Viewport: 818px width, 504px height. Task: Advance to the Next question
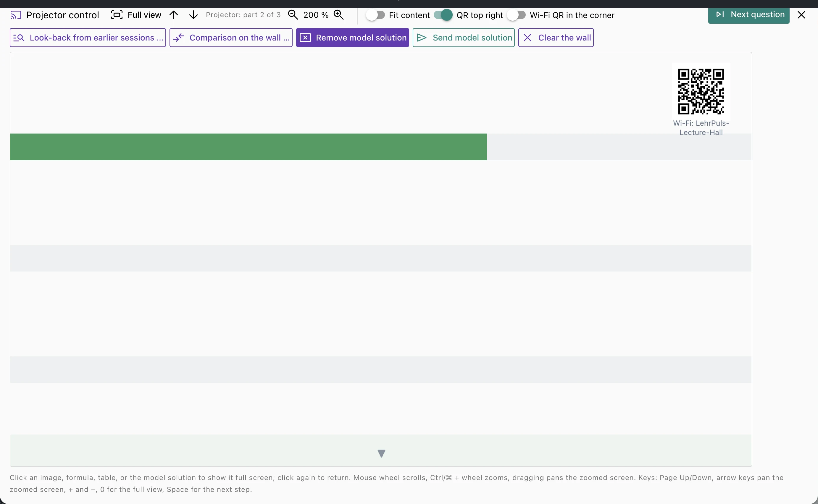point(749,15)
